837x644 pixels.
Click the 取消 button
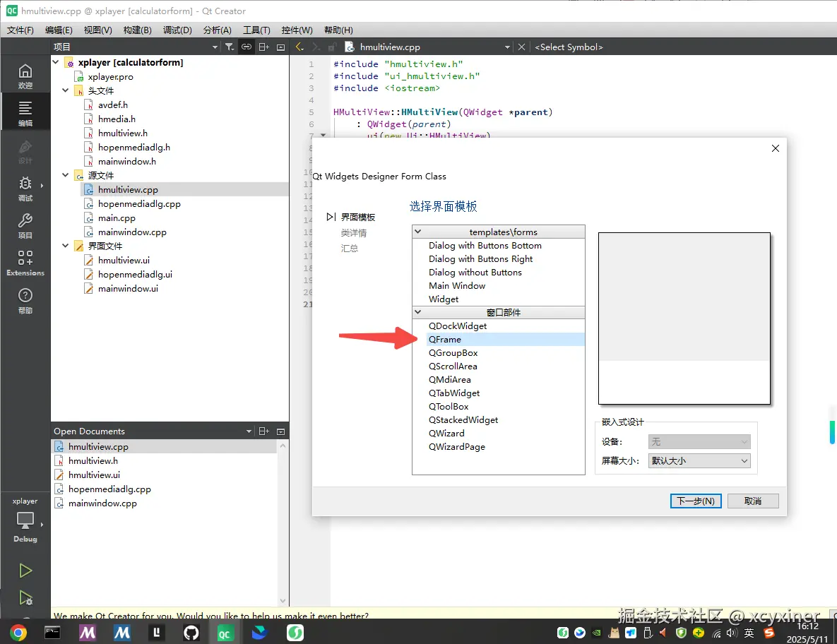(753, 501)
